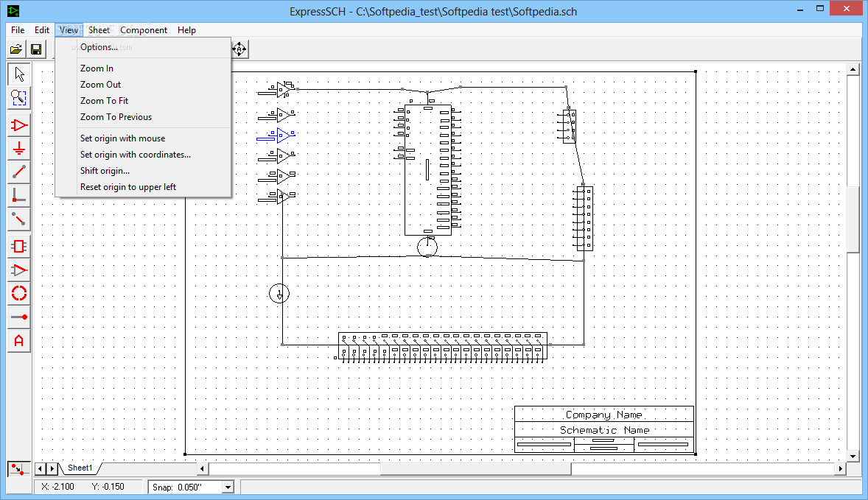Pick the place pin tool
The width and height of the screenshot is (868, 500).
pos(19,317)
